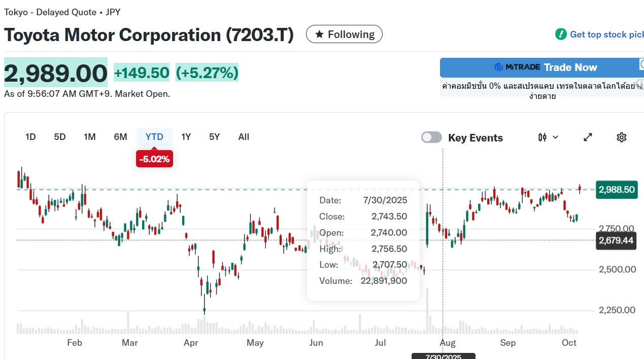Open the Get top stock picks link

point(606,34)
